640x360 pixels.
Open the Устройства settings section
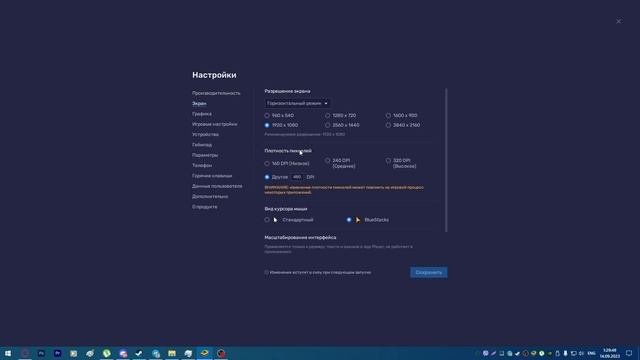(205, 134)
